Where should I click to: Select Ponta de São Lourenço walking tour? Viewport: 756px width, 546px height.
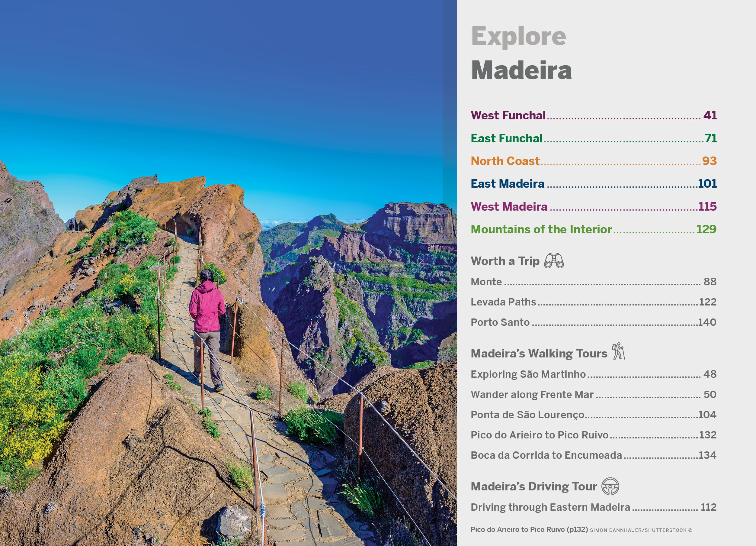click(x=593, y=415)
